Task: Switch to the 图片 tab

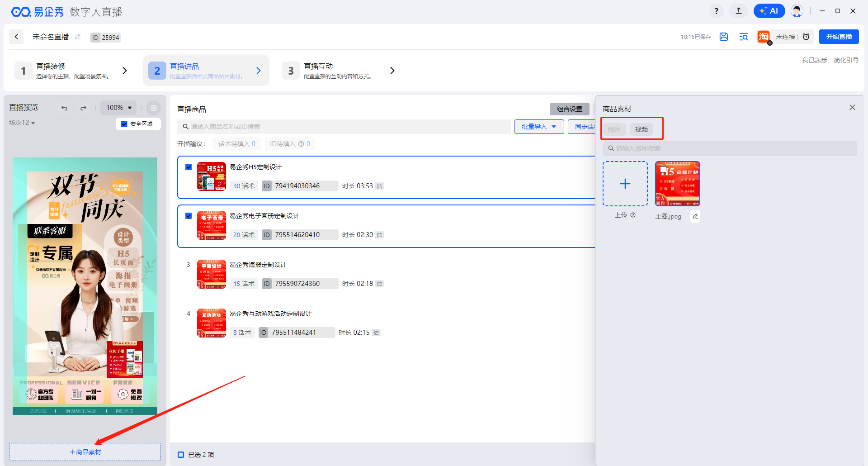Action: (614, 129)
